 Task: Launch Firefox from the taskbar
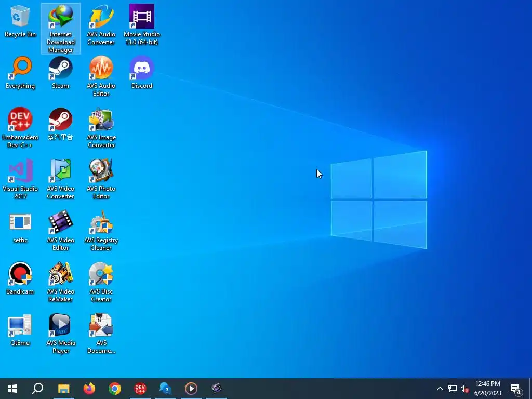(x=89, y=389)
